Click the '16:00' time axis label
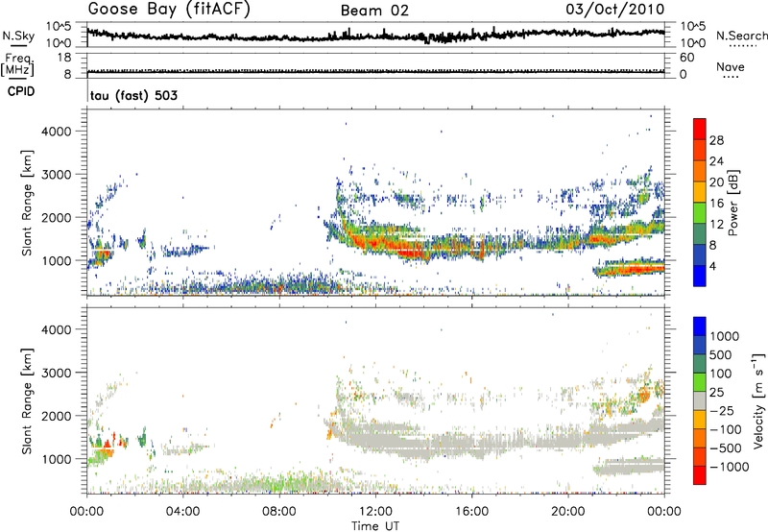The image size is (768, 532). (x=472, y=512)
